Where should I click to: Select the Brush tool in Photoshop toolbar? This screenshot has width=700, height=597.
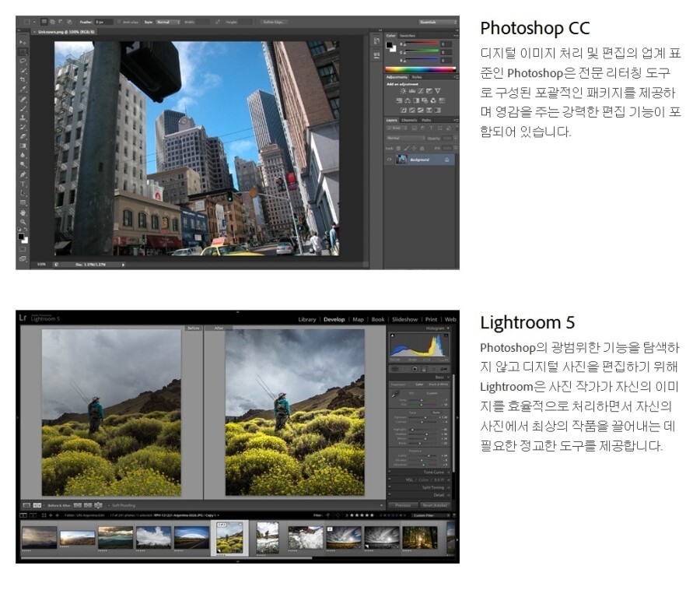(x=23, y=107)
